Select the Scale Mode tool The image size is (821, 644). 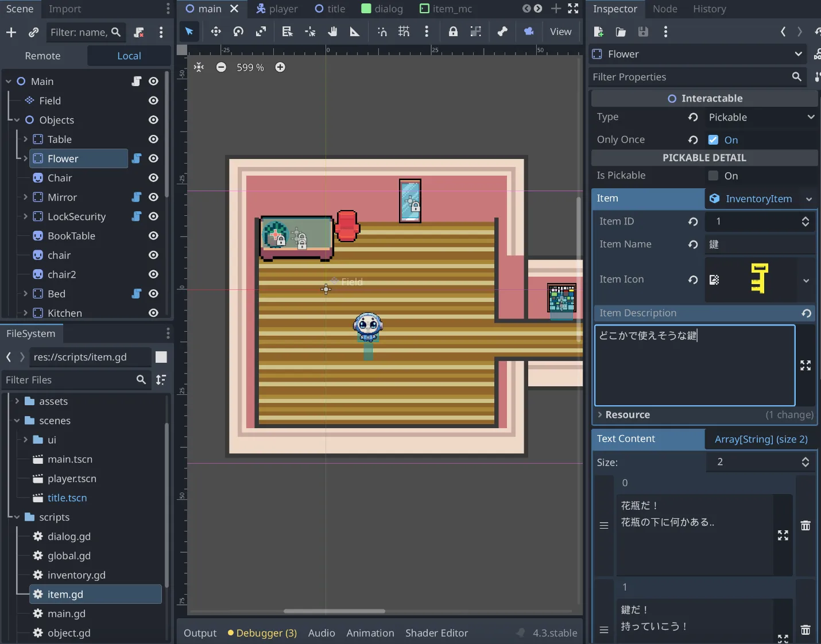pos(261,32)
